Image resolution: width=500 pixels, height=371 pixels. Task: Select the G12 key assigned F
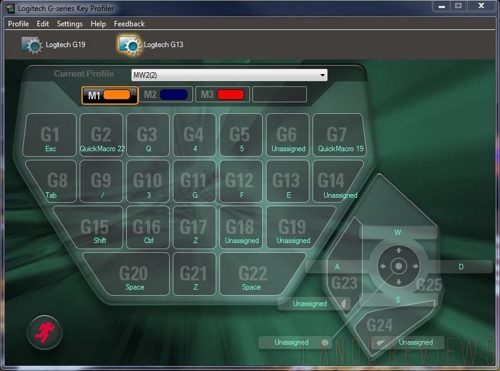point(241,182)
